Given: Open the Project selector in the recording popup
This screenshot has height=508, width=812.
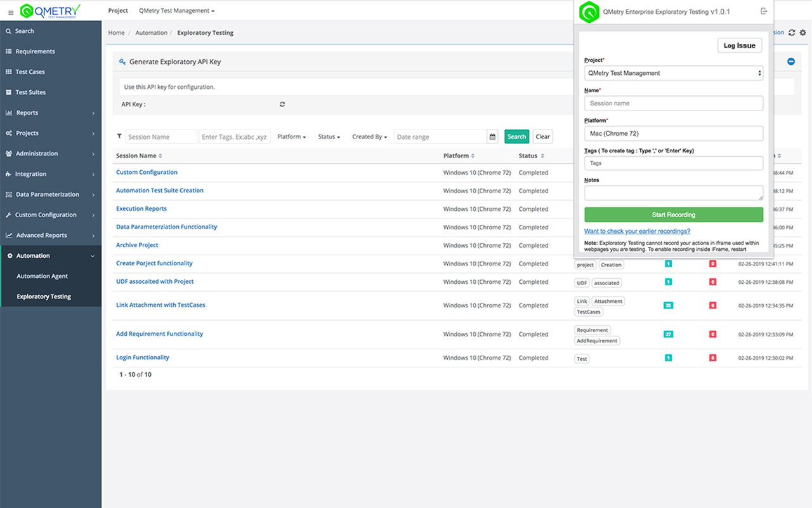Looking at the screenshot, I should tap(673, 72).
